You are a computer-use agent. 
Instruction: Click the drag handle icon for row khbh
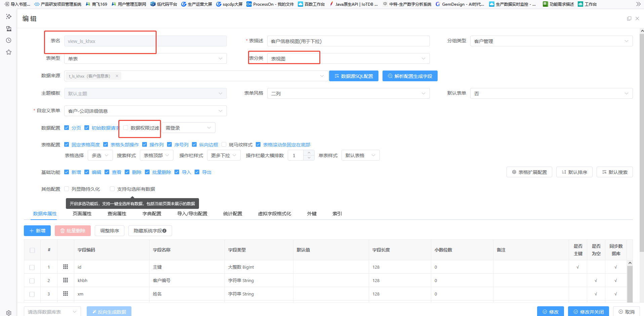coord(66,280)
